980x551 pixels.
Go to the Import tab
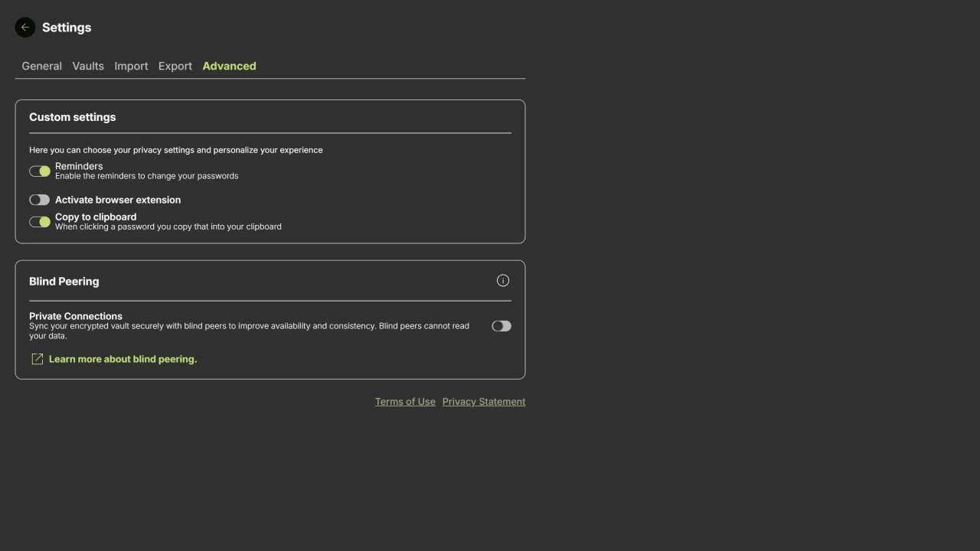(x=131, y=66)
